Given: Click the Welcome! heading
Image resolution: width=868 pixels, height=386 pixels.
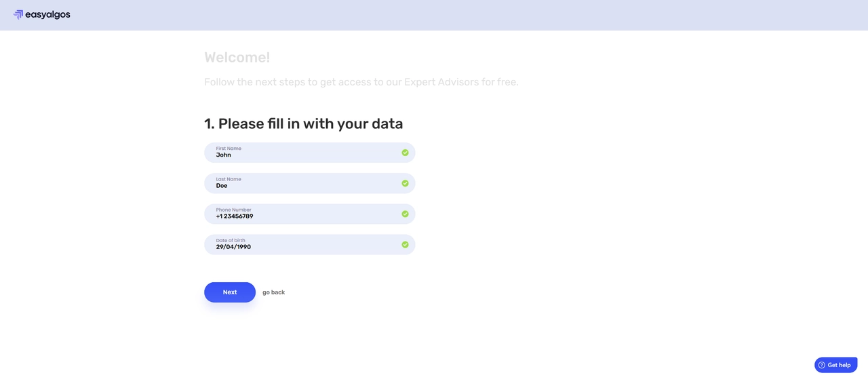Looking at the screenshot, I should (x=237, y=58).
